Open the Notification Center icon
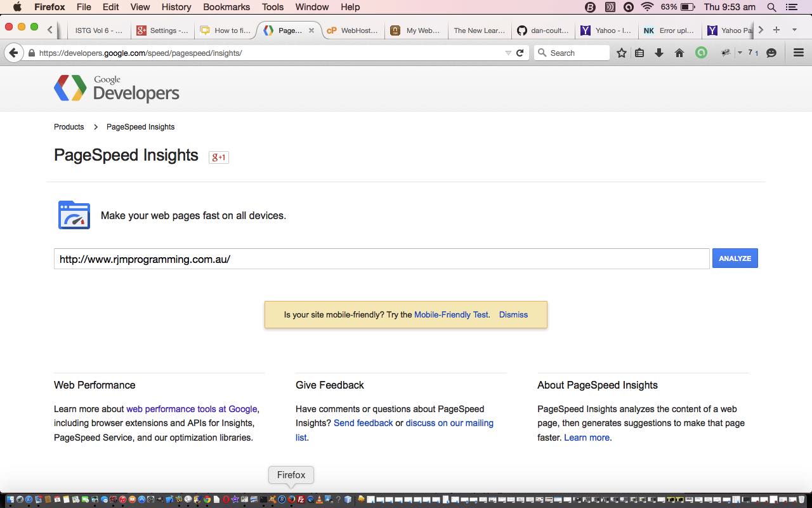The image size is (812, 508). [x=792, y=7]
